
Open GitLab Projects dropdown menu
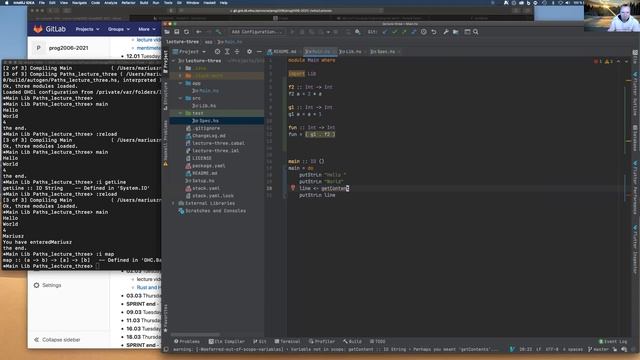point(87,29)
